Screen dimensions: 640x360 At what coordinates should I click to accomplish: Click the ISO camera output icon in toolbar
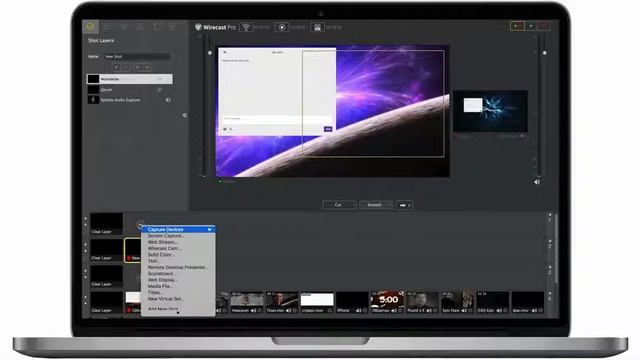coord(317,27)
